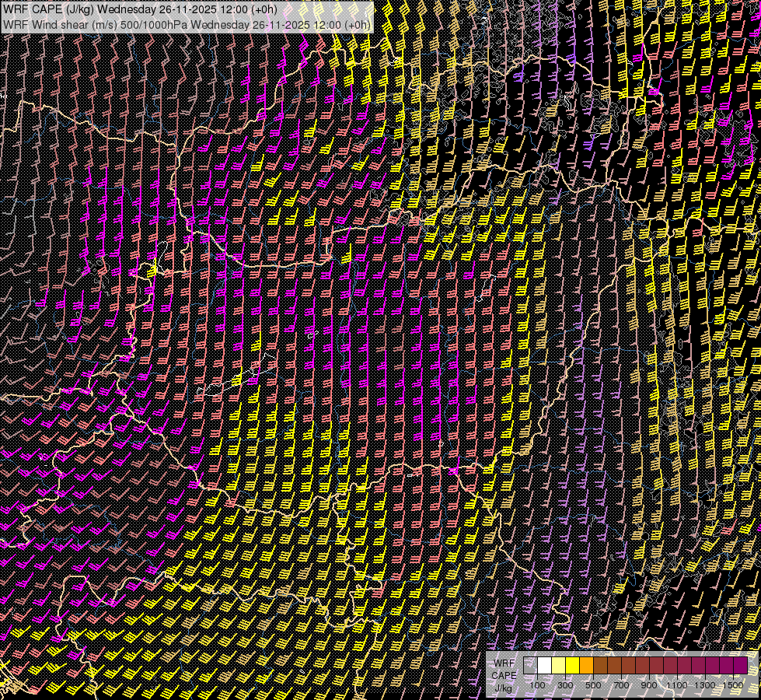This screenshot has height=700, width=761.
Task: Click the legend value 1500
Action: click(733, 685)
